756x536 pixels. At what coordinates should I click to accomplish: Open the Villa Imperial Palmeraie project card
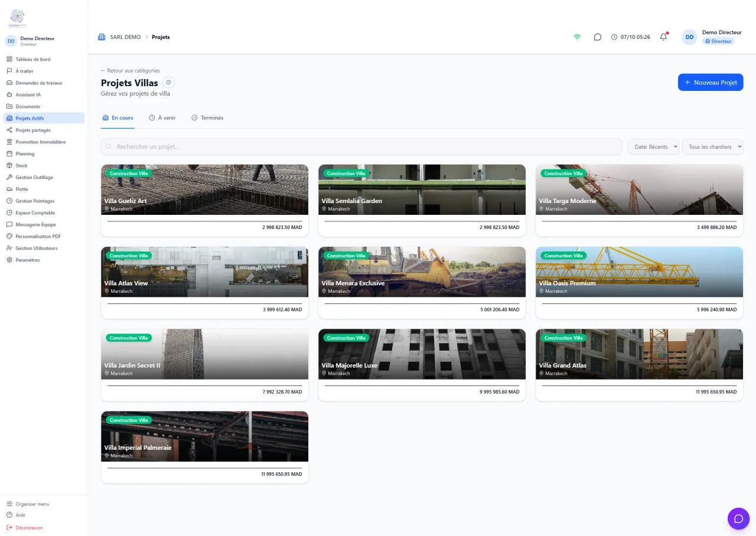tap(204, 447)
